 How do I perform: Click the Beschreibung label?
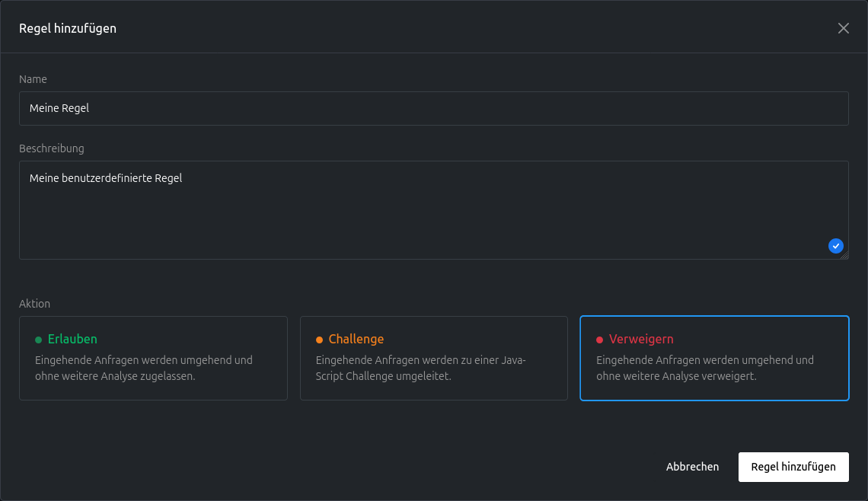(51, 148)
